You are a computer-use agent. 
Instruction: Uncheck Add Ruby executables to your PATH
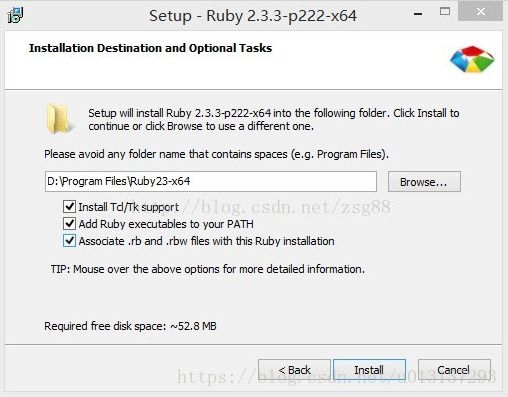coord(69,224)
